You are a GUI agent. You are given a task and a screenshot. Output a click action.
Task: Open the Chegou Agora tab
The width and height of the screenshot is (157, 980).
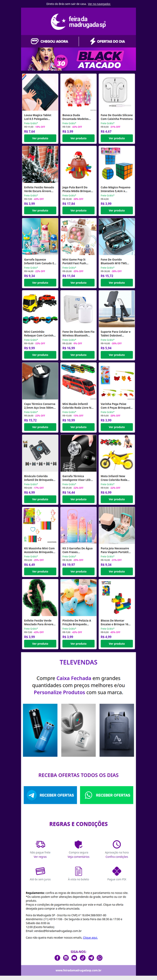pyautogui.click(x=49, y=41)
